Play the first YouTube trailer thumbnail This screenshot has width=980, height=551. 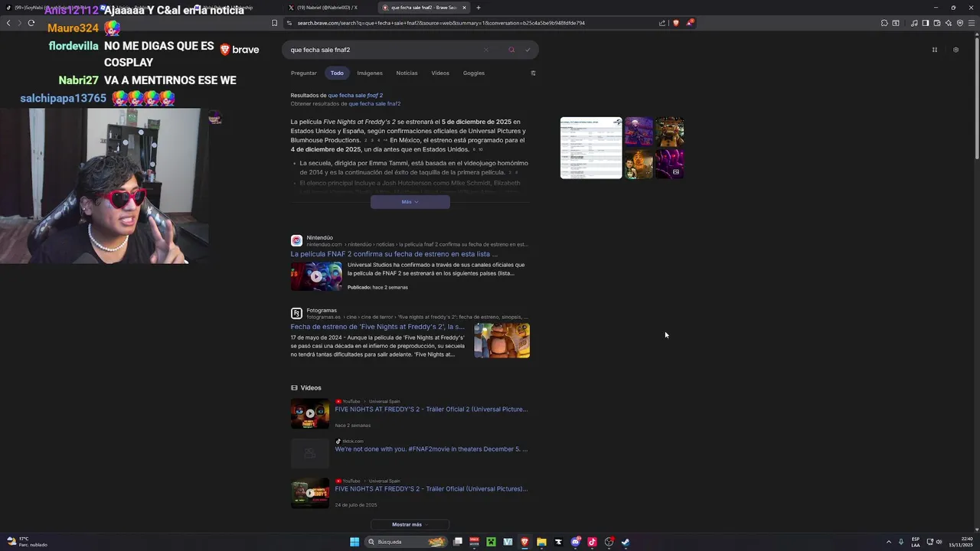click(310, 413)
